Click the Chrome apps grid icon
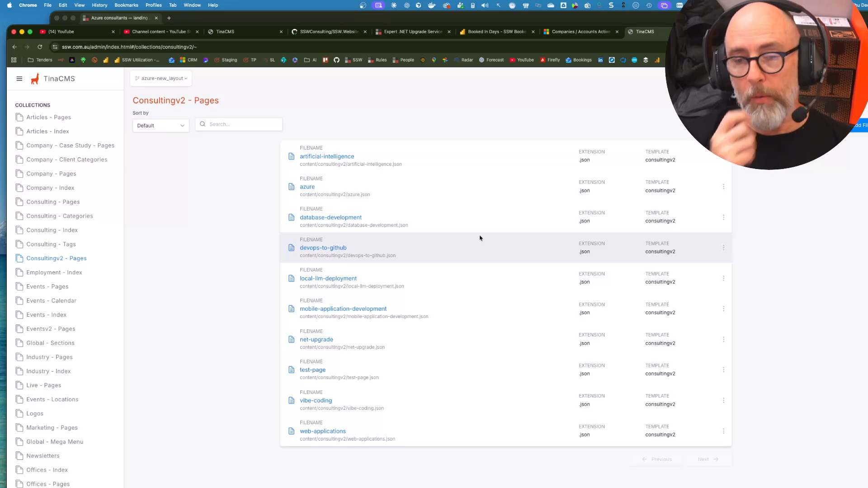868x488 pixels. (14, 60)
